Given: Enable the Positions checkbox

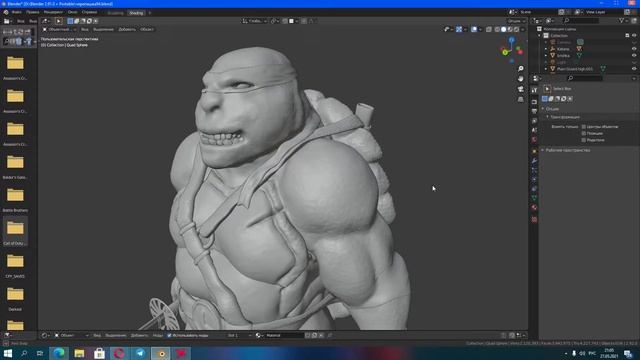Looking at the screenshot, I should [584, 133].
